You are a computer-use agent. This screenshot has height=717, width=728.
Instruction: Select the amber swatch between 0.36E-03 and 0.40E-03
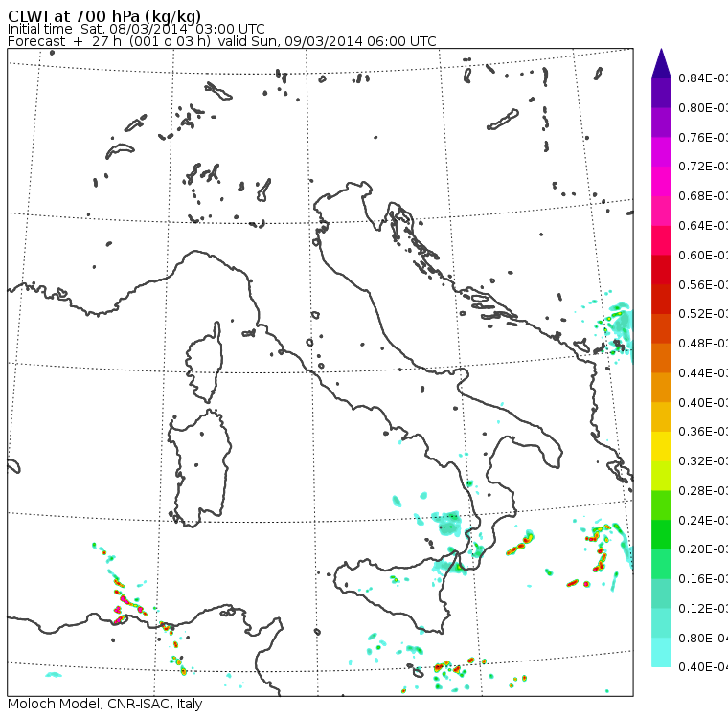pyautogui.click(x=661, y=417)
